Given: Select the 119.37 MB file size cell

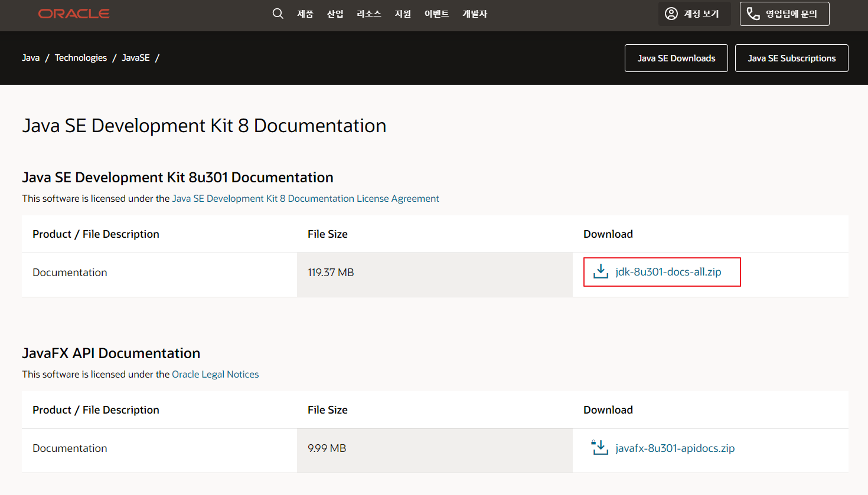Looking at the screenshot, I should click(435, 275).
